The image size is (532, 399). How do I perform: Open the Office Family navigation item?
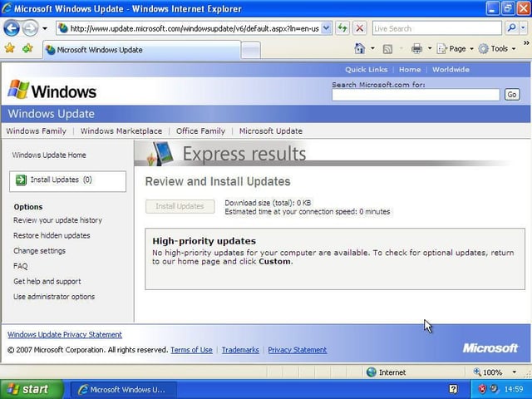pyautogui.click(x=200, y=131)
